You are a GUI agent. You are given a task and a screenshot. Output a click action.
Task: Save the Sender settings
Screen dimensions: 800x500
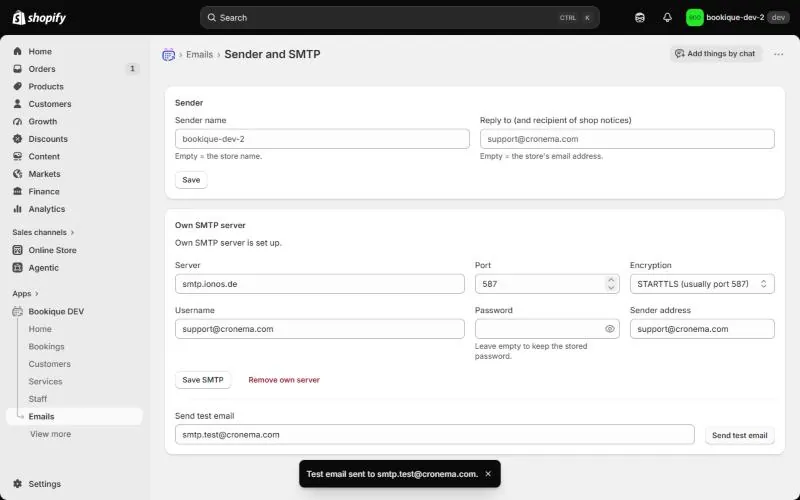(x=191, y=180)
